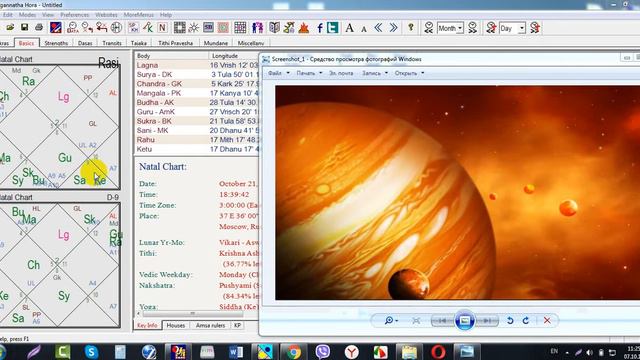This screenshot has height=360, width=640.
Task: Step event back by day icon
Action: pos(491,28)
